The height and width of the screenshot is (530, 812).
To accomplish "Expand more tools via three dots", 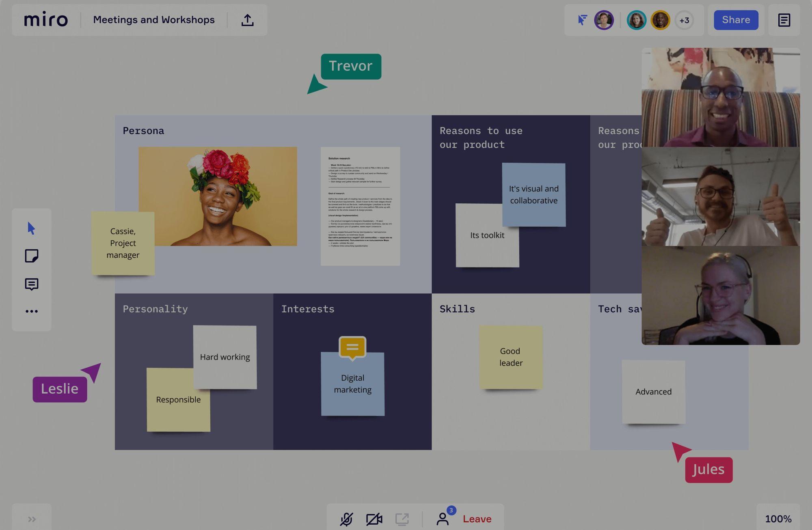I will coord(31,311).
